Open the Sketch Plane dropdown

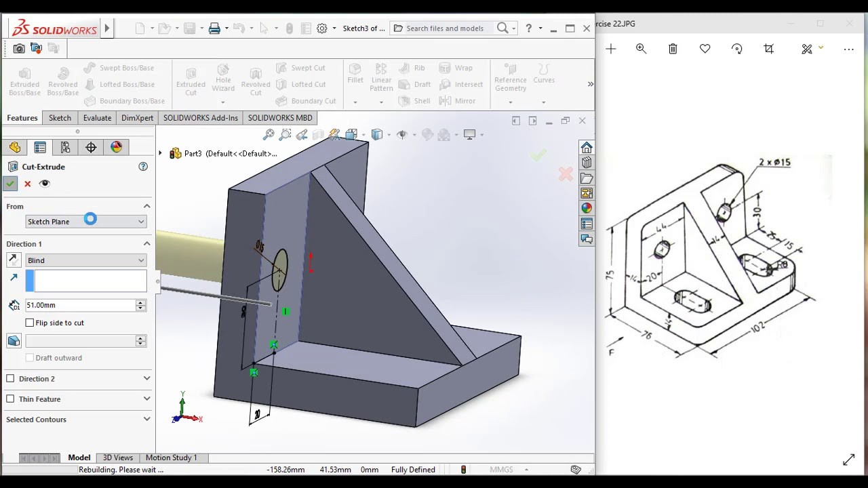point(85,222)
